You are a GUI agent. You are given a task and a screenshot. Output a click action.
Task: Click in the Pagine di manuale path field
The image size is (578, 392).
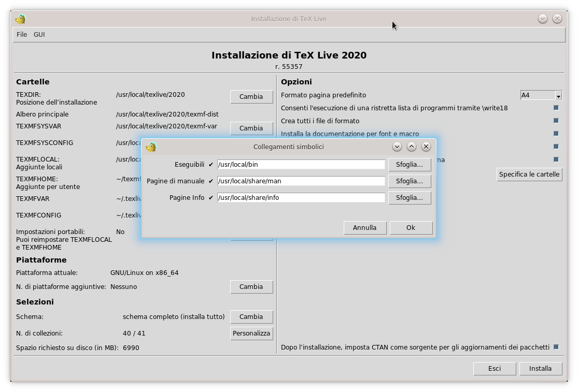click(301, 181)
